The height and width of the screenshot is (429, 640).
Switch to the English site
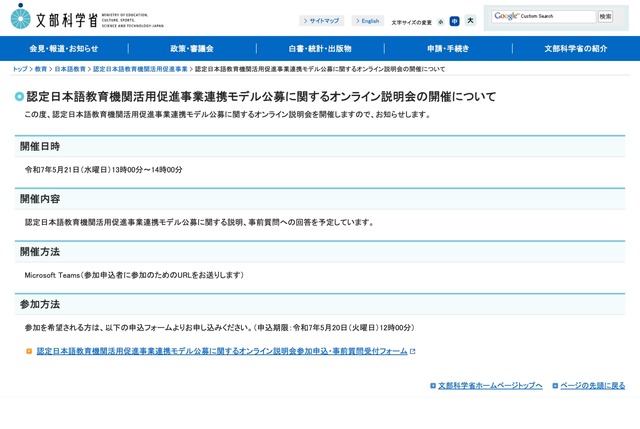pyautogui.click(x=367, y=20)
